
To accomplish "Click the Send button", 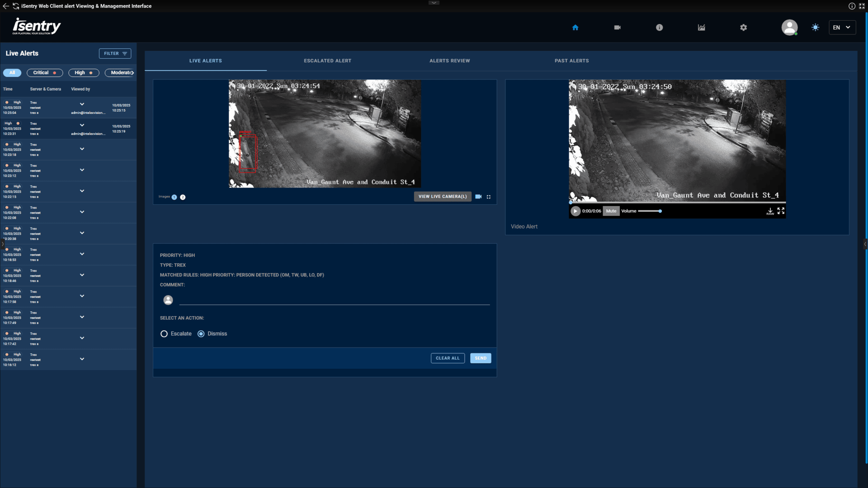I will pos(480,358).
